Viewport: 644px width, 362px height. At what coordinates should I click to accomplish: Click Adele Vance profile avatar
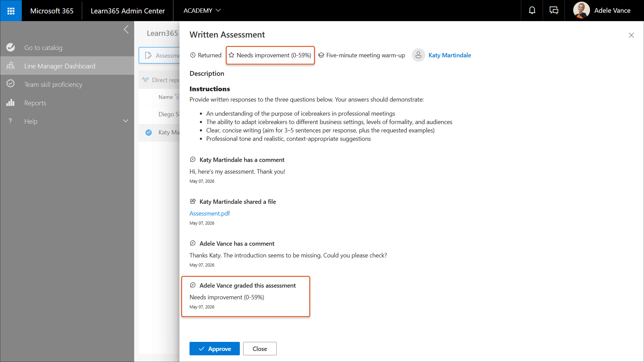[x=581, y=10]
